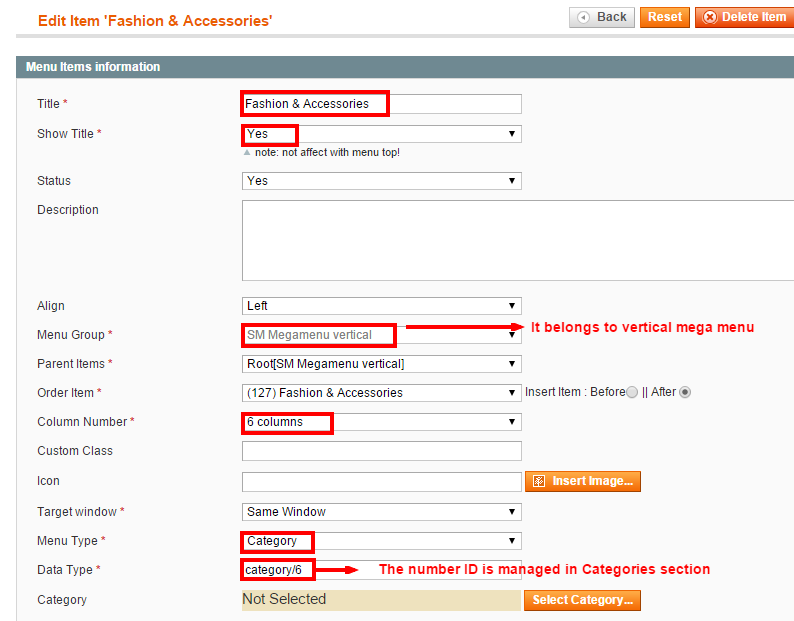This screenshot has height=621, width=794.
Task: Click the Back button's arrow icon
Action: pos(583,17)
